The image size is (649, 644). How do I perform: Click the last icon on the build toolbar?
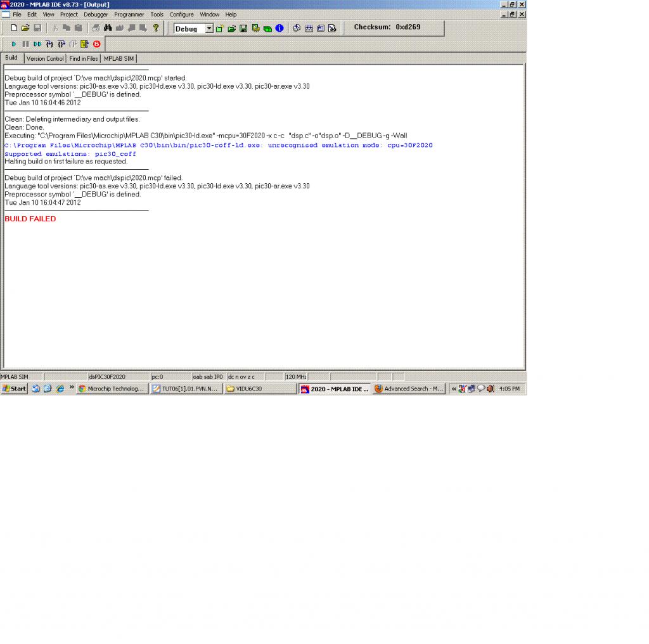[x=332, y=28]
